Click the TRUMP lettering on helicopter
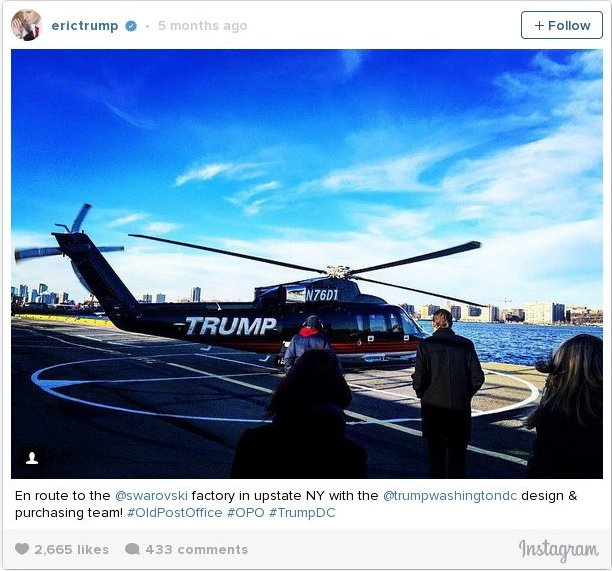Image resolution: width=612 pixels, height=571 pixels. (x=231, y=326)
